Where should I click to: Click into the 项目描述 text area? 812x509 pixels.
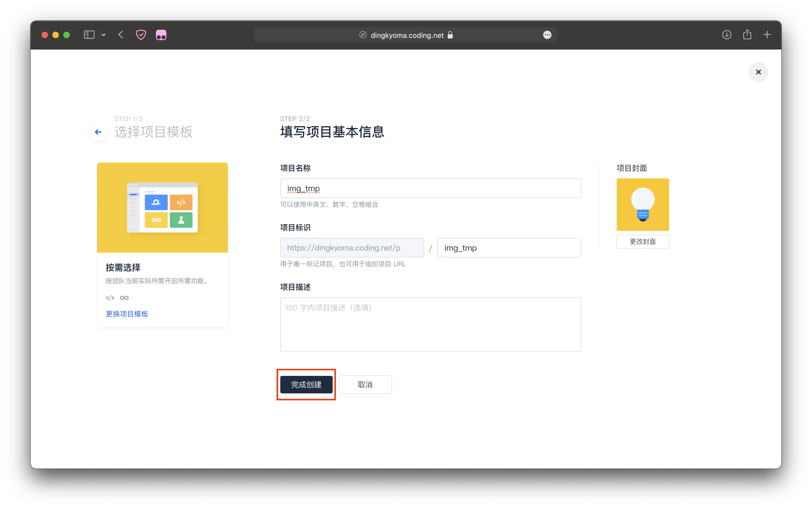click(x=430, y=325)
